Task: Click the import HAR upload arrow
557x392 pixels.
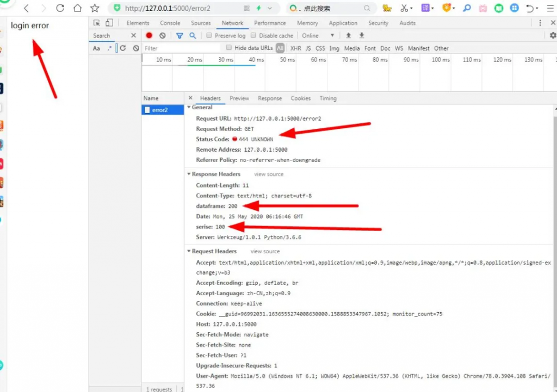Action: (349, 35)
